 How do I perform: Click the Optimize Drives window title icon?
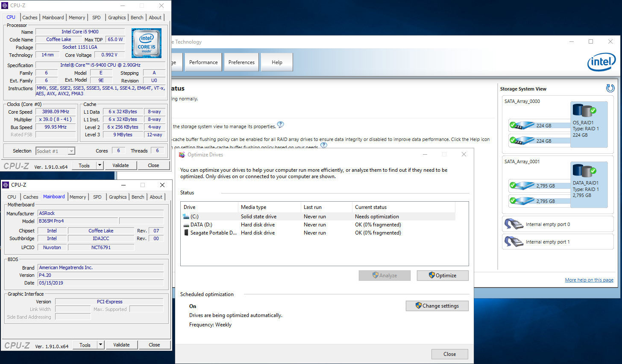(x=182, y=155)
